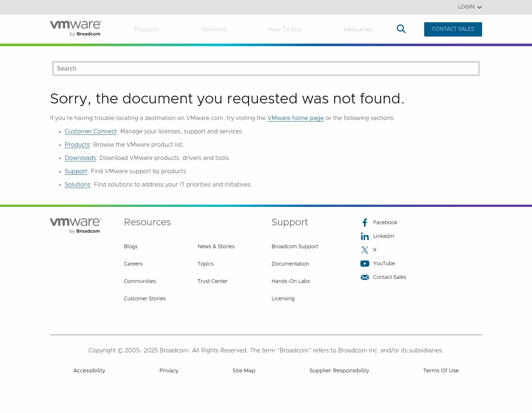Open the X social icon in footer
Image resolution: width=532 pixels, height=413 pixels.
[x=365, y=250]
